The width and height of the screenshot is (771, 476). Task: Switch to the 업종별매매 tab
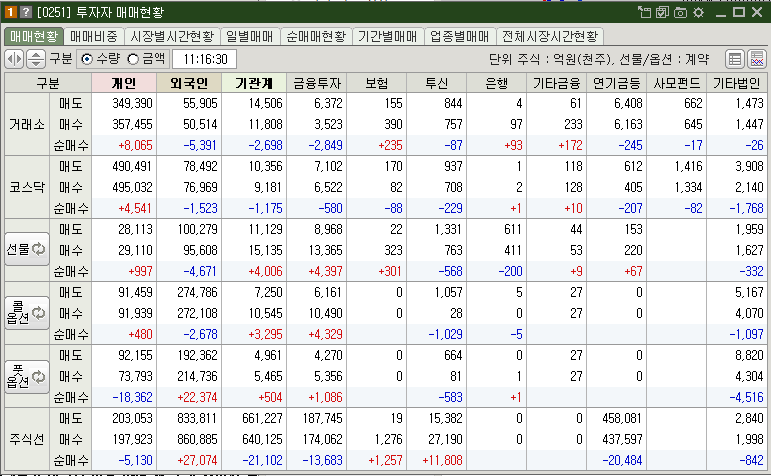click(460, 36)
